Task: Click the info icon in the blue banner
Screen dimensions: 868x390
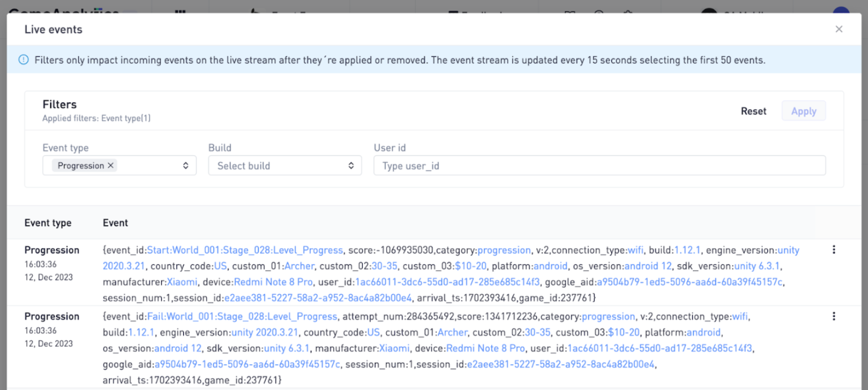Action: coord(23,60)
